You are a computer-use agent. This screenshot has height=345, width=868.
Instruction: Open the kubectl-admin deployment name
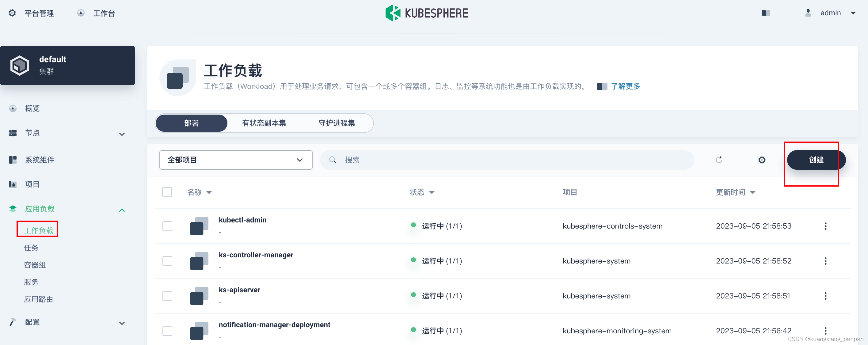coord(242,220)
